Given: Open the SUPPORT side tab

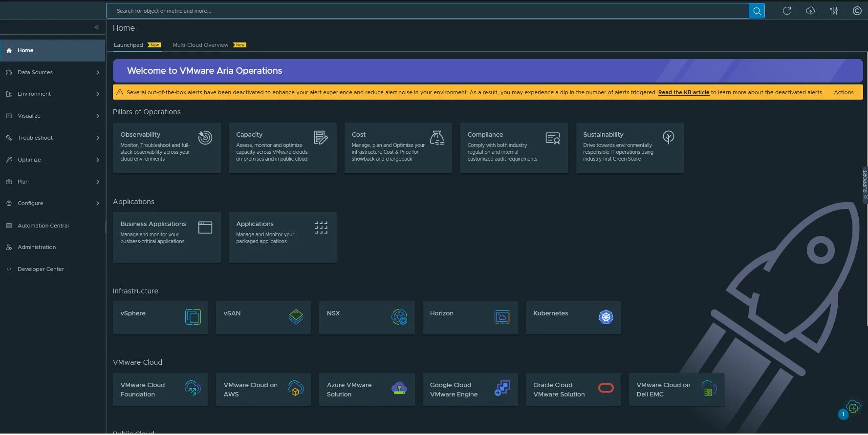Looking at the screenshot, I should tap(865, 185).
